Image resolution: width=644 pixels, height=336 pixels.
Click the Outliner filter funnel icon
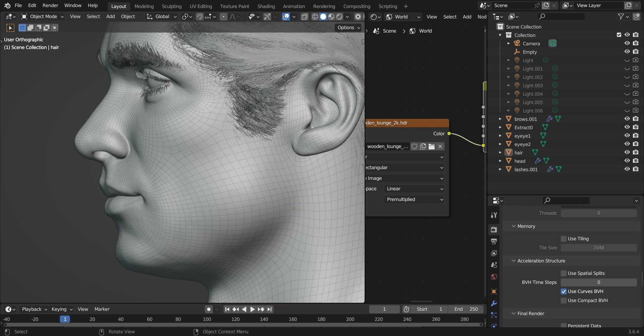tap(621, 16)
